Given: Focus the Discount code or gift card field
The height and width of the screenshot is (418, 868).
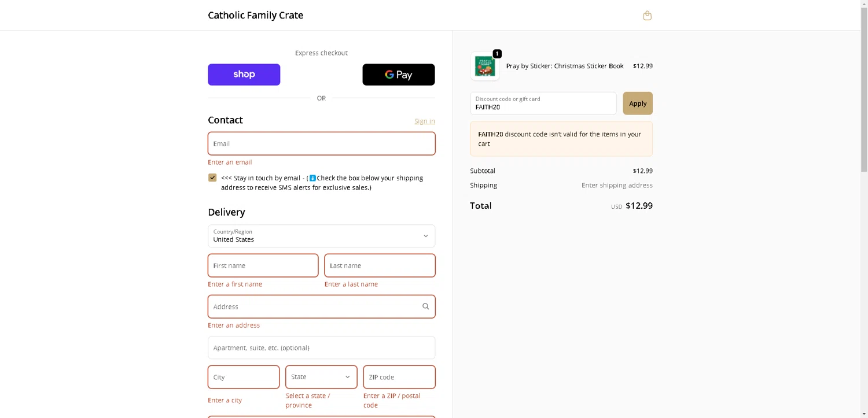Looking at the screenshot, I should click(x=543, y=103).
